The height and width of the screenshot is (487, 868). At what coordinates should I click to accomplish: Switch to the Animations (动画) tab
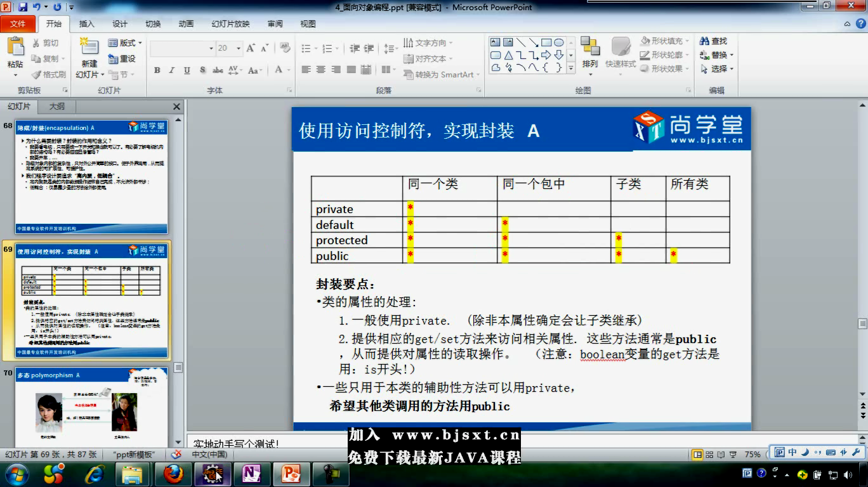click(x=186, y=24)
